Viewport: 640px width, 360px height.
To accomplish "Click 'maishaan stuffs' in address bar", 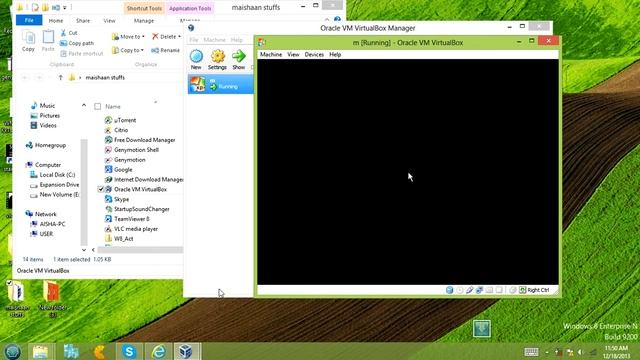I will click(105, 78).
